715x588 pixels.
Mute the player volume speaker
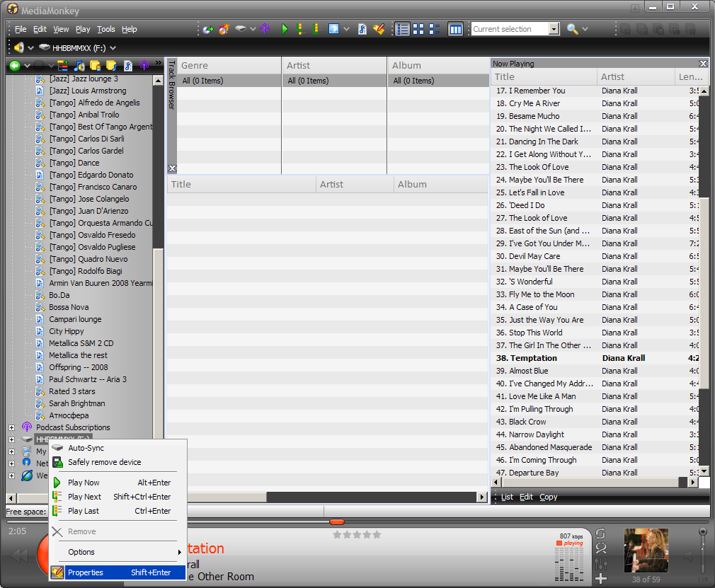point(689,555)
